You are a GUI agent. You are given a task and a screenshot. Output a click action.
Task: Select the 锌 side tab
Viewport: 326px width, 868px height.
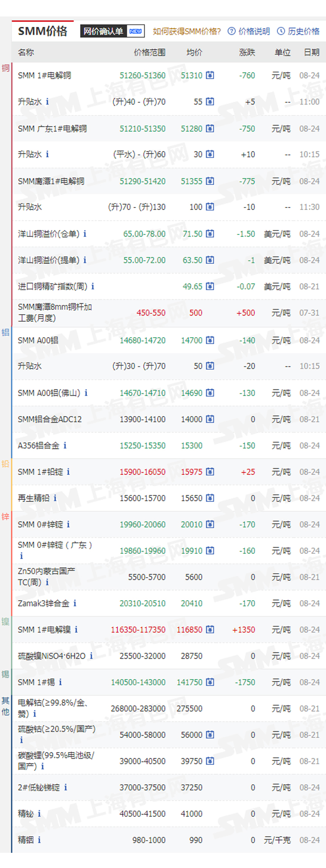(x=6, y=516)
